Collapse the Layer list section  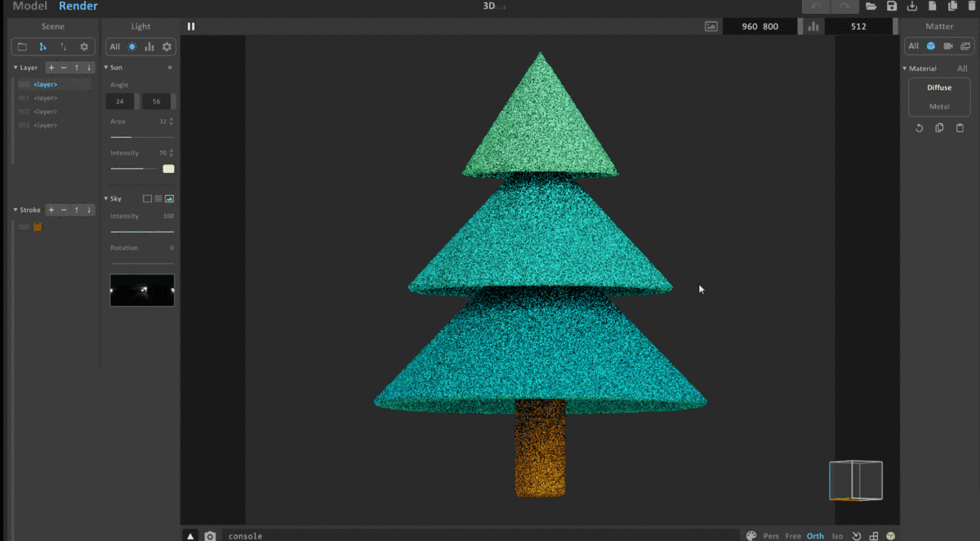click(x=16, y=68)
